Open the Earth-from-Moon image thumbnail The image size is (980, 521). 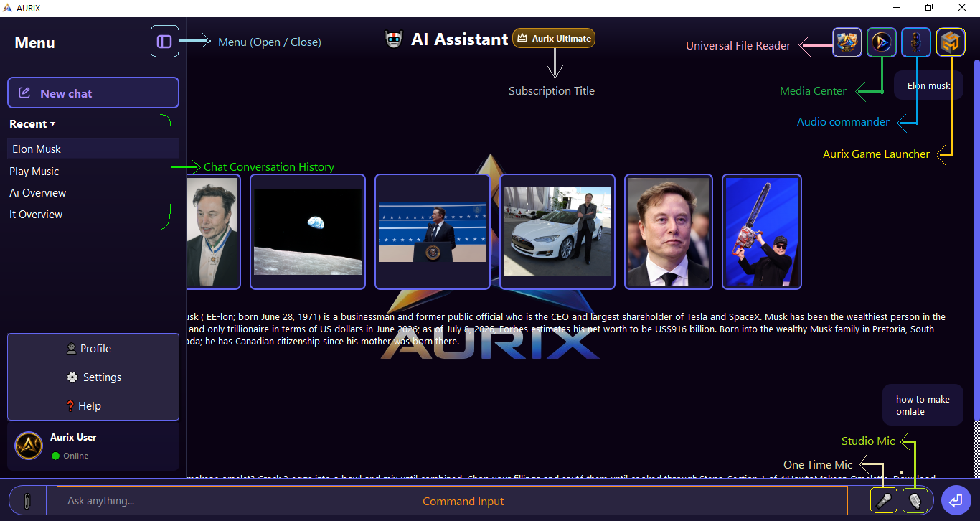(308, 232)
